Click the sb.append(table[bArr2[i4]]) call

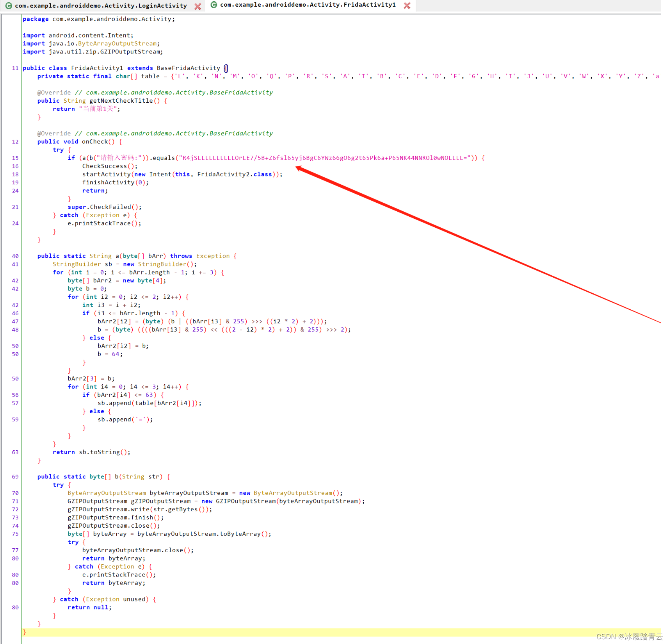pos(149,403)
